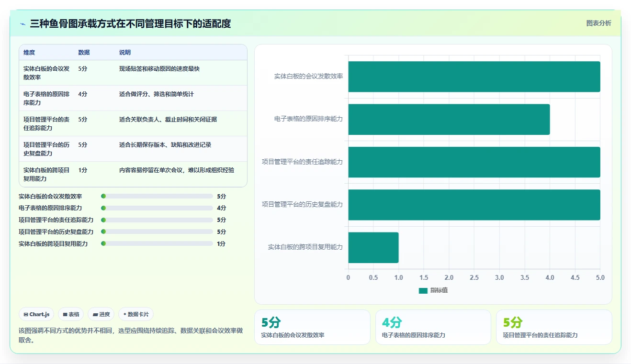Click the 维度 column header

[29, 53]
